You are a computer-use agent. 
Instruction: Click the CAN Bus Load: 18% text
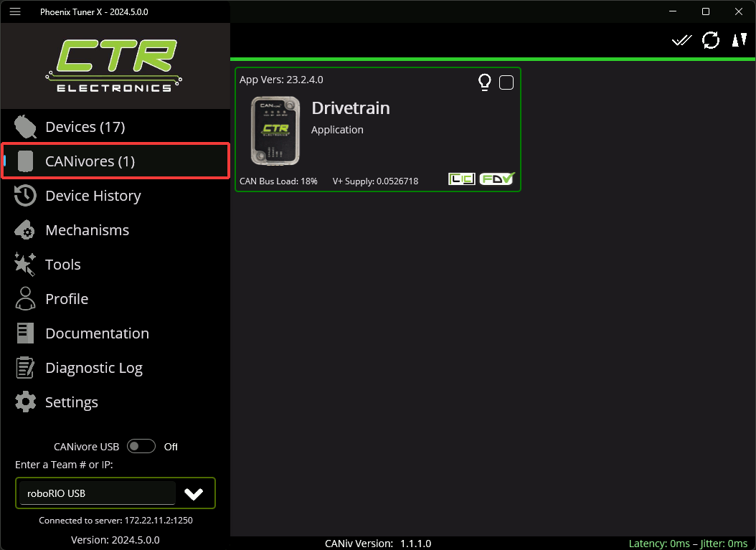click(x=278, y=181)
